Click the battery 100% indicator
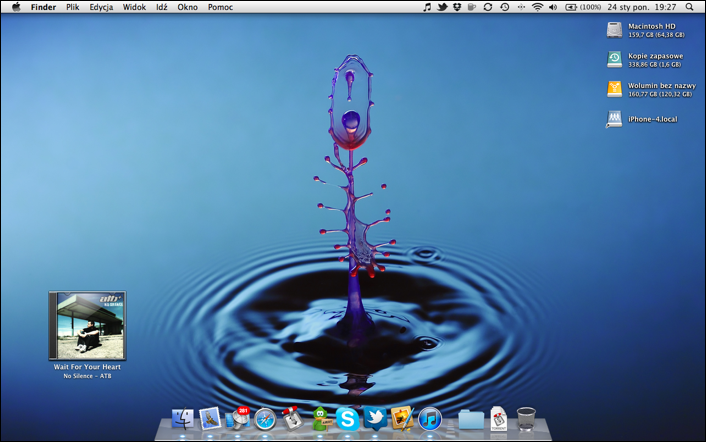 pyautogui.click(x=583, y=7)
